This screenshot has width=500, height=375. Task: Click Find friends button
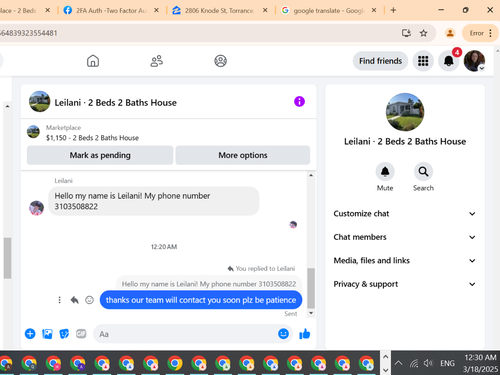pos(380,61)
